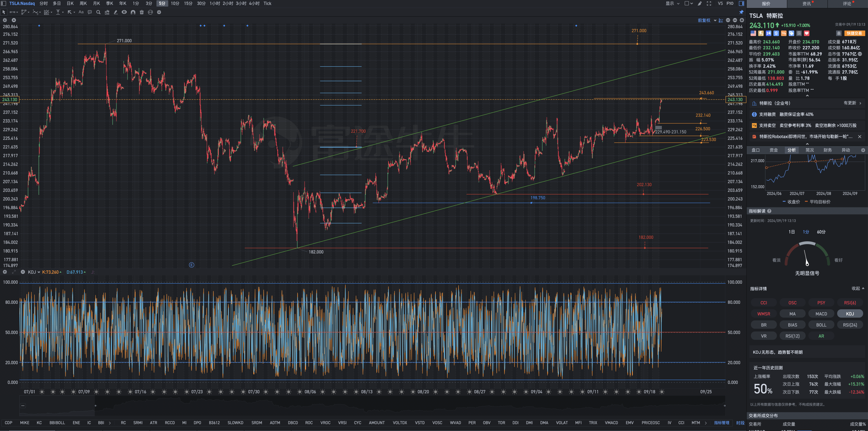This screenshot has width=868, height=431.
Task: Toggle the left sidebar panel icon
Action: [x=4, y=3]
